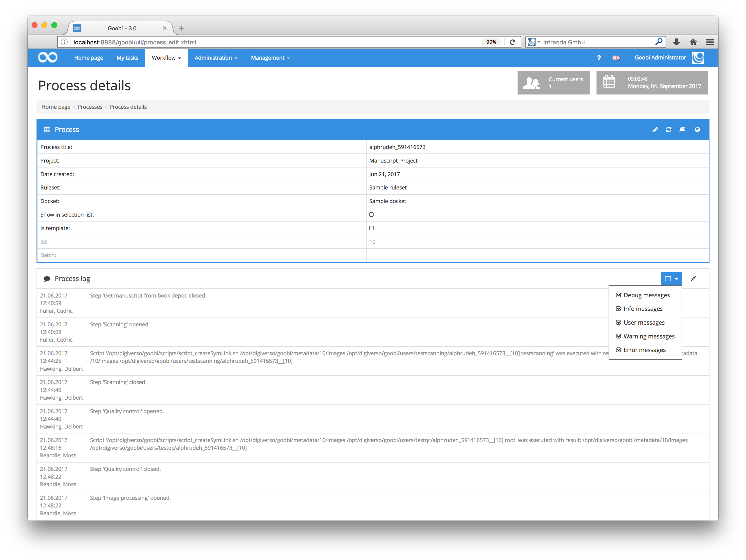
Task: Click Manuscript_Project value
Action: click(393, 161)
